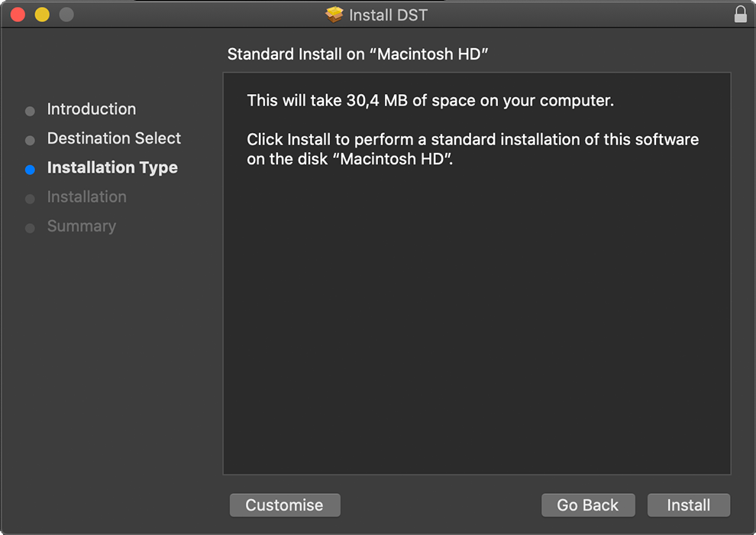Click the dimmed bullet beside Installation
The width and height of the screenshot is (756, 535).
click(x=31, y=199)
